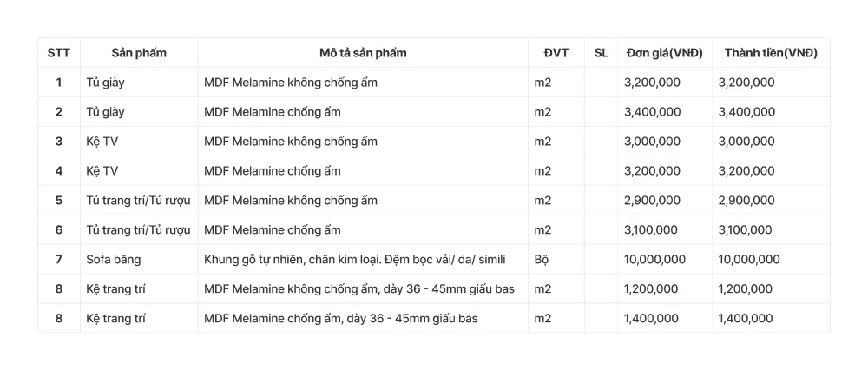The width and height of the screenshot is (868, 371).
Task: Select the 3,400,000 Đơn giá cell
Action: (x=652, y=112)
